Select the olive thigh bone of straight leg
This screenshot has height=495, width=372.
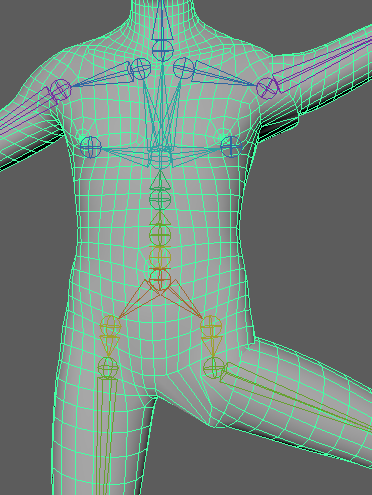pos(104,436)
